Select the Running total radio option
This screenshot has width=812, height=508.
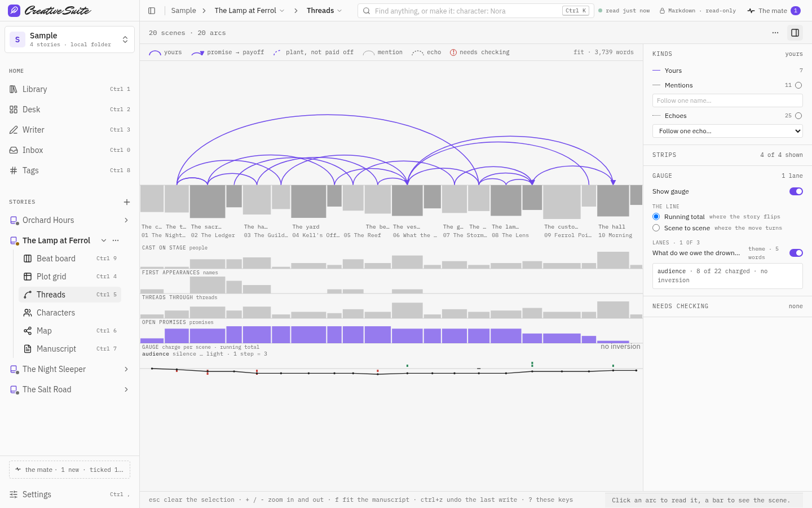tap(656, 217)
